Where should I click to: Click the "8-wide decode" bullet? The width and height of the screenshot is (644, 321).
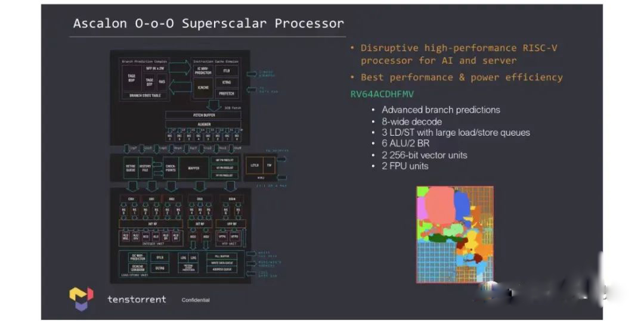point(411,121)
